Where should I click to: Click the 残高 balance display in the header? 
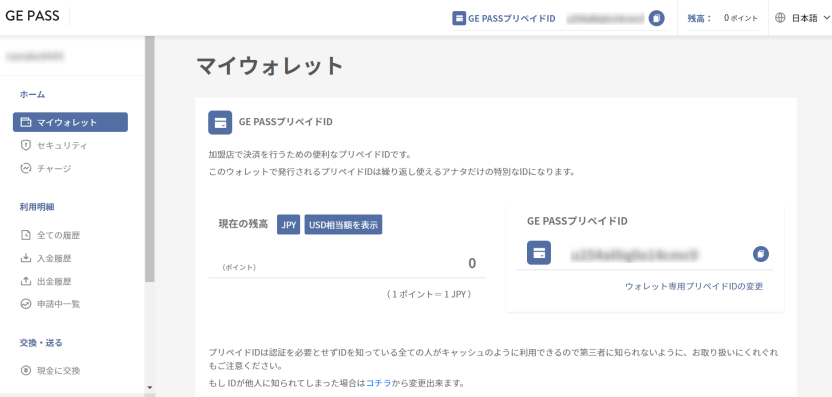[723, 18]
